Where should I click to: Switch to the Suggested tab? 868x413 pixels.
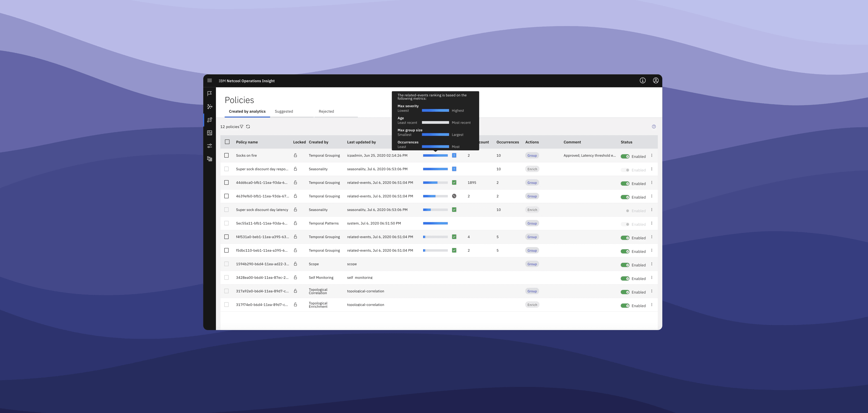pyautogui.click(x=284, y=111)
